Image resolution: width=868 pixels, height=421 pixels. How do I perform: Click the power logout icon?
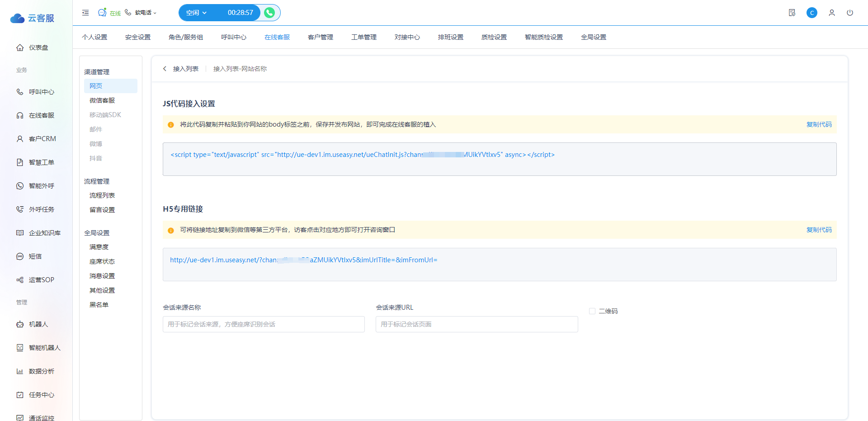(850, 13)
